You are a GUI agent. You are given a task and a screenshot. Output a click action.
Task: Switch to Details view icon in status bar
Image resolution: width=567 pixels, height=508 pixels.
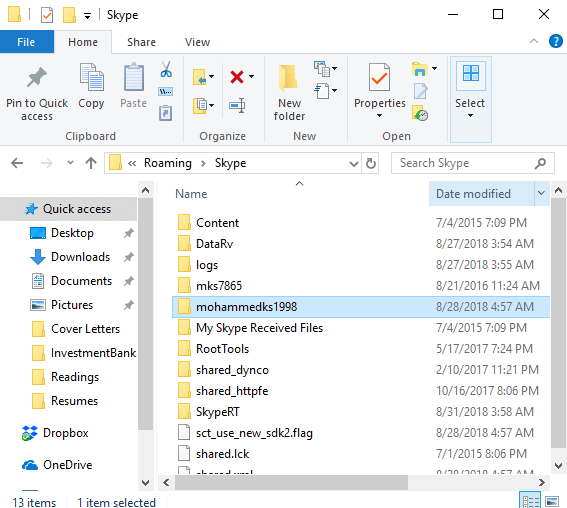point(530,501)
